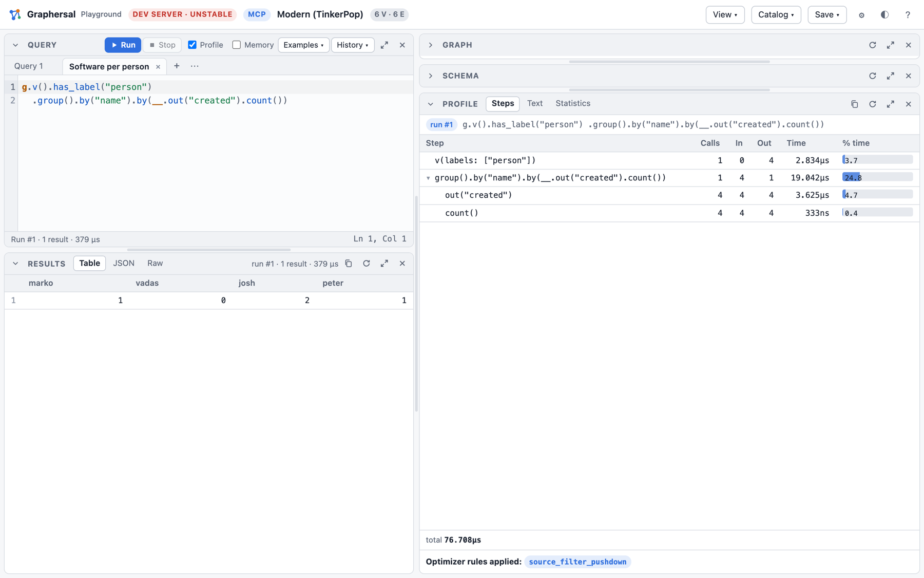Show Results as JSON
This screenshot has width=924, height=578.
pos(124,263)
